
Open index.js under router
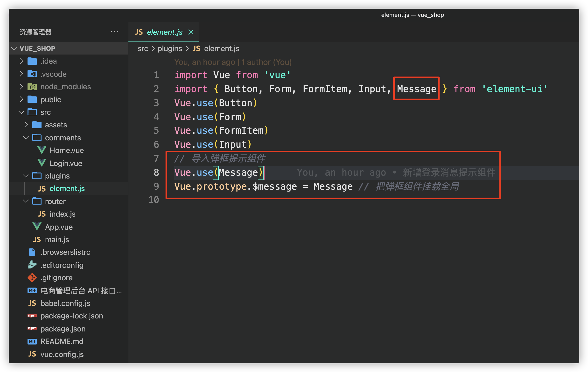(68, 214)
